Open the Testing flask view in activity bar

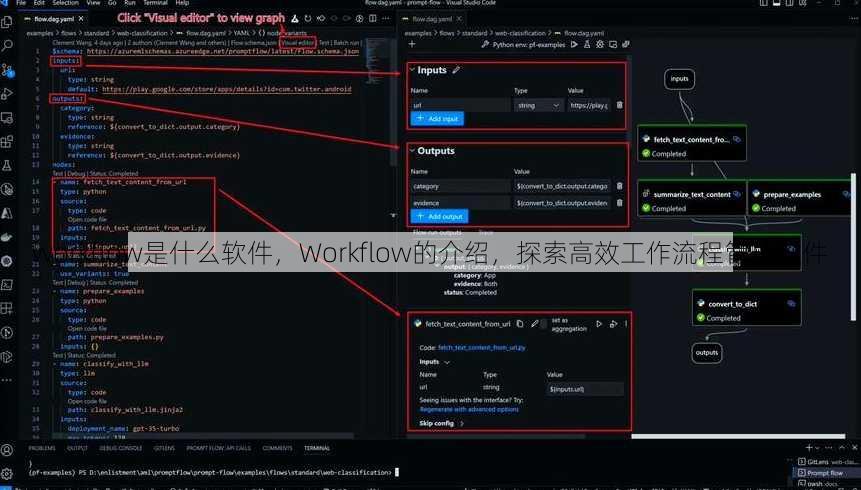coord(7,165)
